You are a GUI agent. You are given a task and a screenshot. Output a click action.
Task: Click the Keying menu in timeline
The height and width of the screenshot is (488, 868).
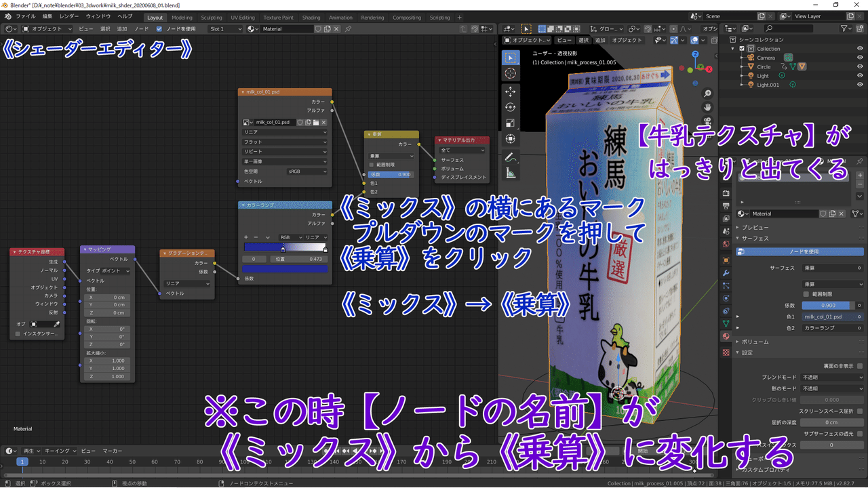pos(60,451)
